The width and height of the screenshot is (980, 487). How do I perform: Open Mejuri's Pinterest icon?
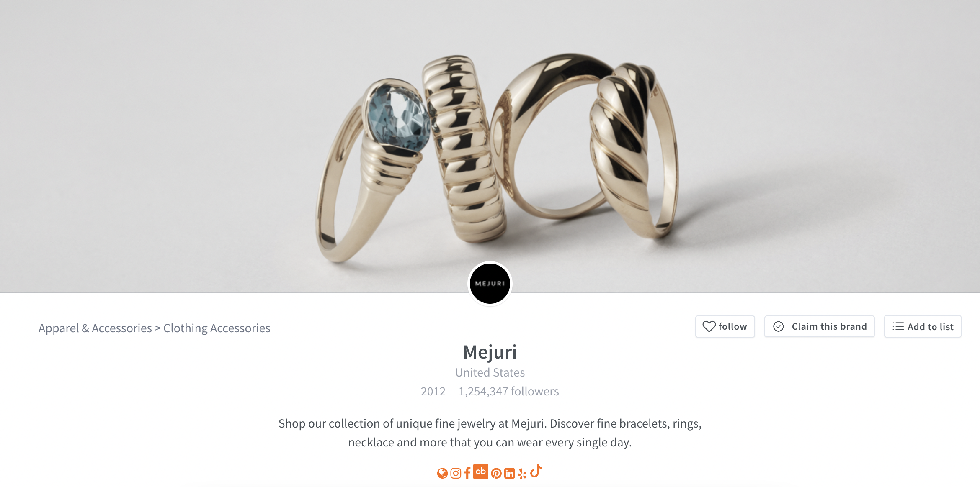point(496,473)
